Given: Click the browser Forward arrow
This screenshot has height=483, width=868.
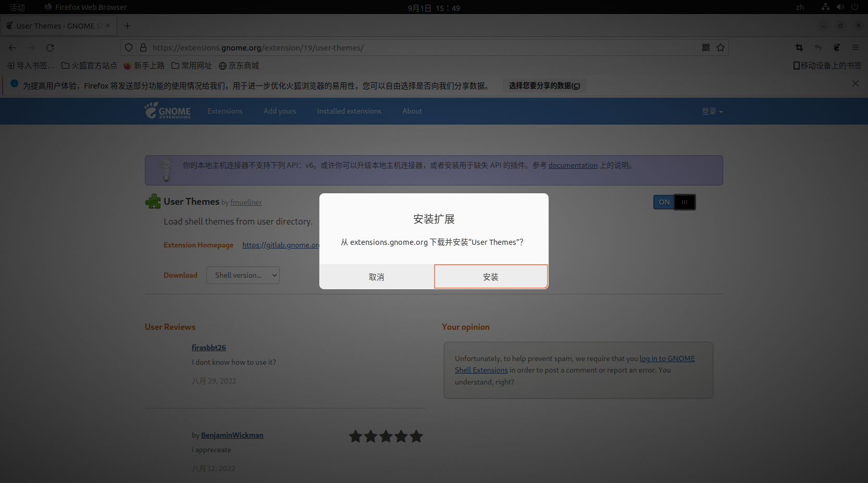Looking at the screenshot, I should click(x=31, y=47).
